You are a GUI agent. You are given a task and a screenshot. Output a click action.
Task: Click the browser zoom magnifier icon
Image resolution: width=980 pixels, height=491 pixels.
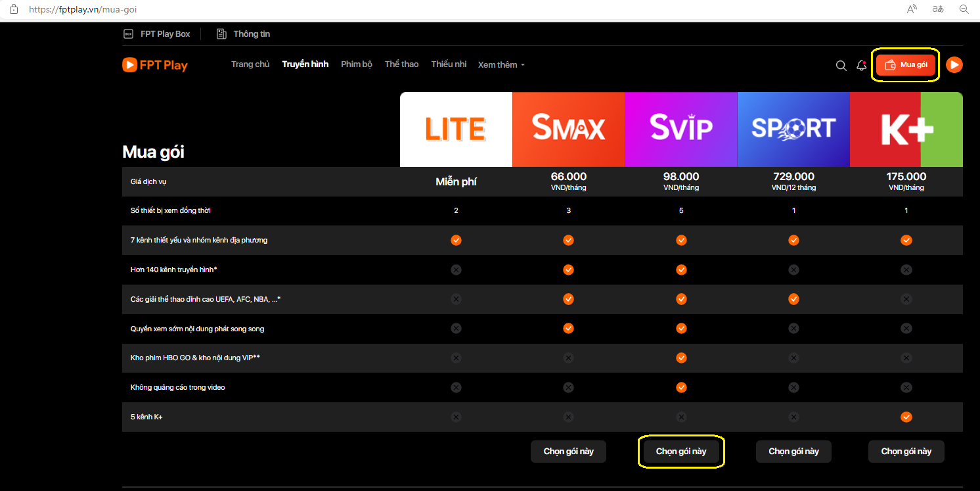964,9
